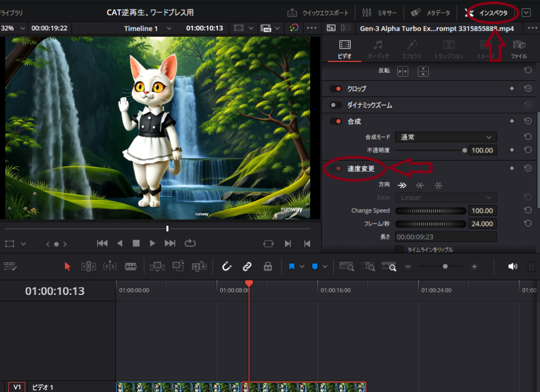Select the freeze frame snowflake icon

click(x=438, y=185)
